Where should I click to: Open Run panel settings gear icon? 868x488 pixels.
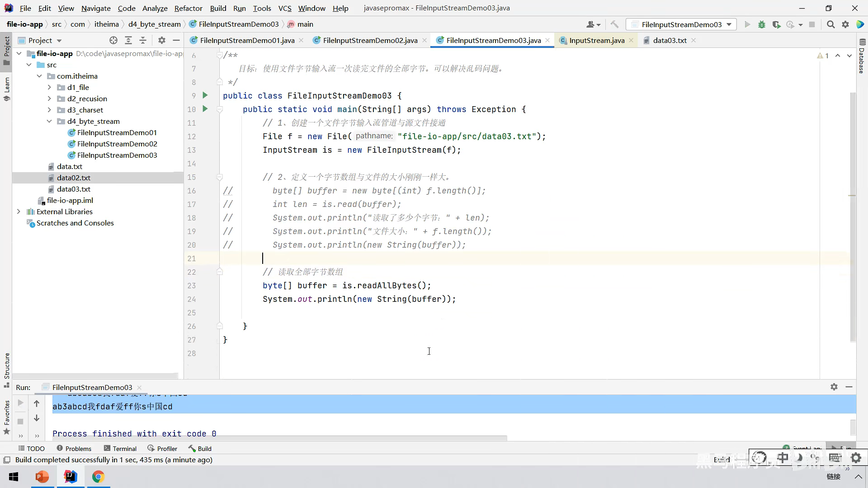click(x=834, y=387)
